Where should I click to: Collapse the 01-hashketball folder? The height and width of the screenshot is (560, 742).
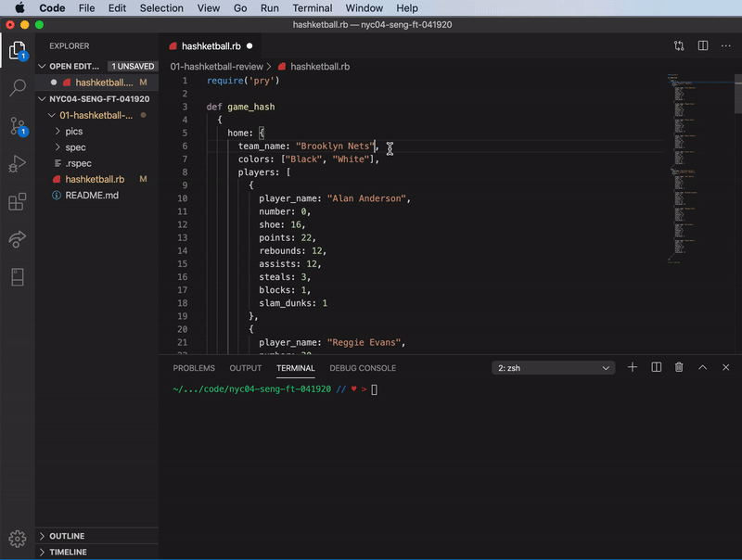tap(52, 115)
